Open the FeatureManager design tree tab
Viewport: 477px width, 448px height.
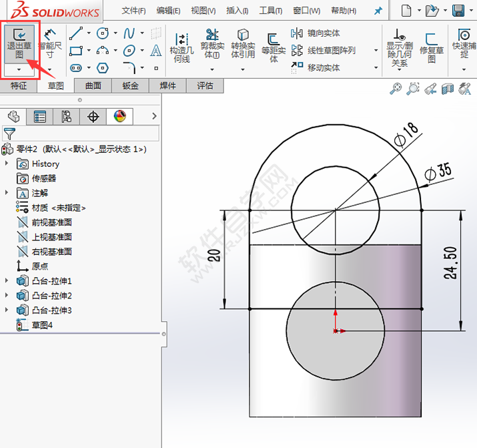point(13,117)
